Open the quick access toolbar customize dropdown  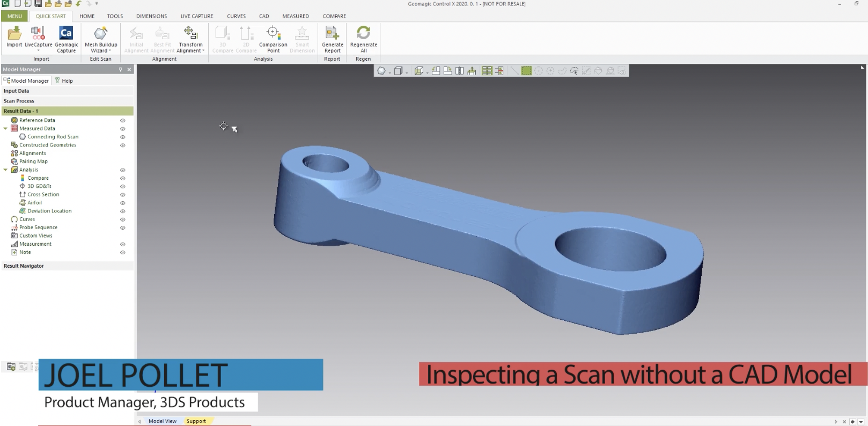coord(97,4)
